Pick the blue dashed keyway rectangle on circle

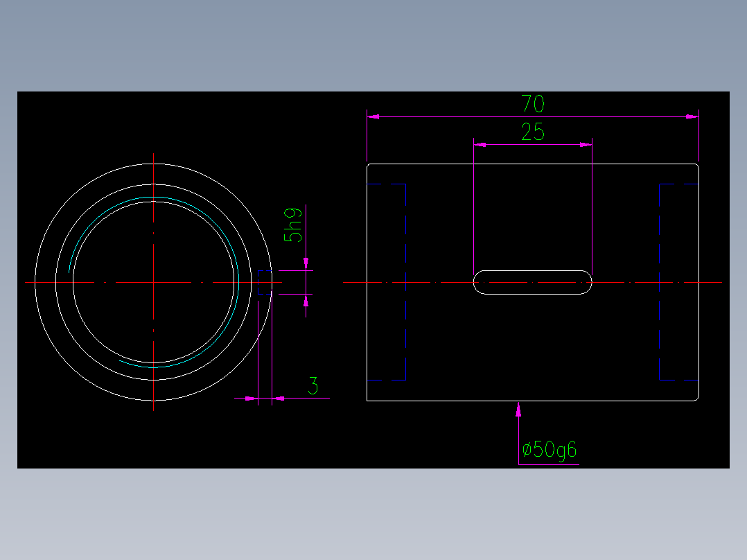tap(265, 282)
